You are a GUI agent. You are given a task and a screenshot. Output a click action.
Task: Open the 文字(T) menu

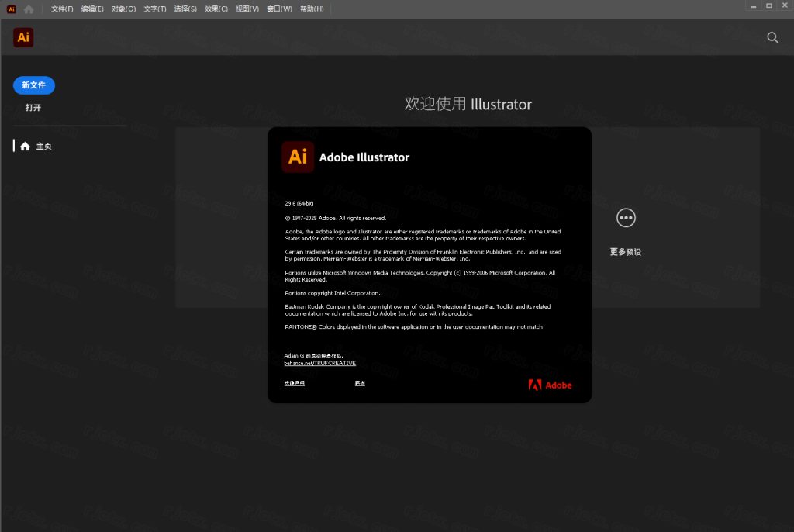[155, 9]
